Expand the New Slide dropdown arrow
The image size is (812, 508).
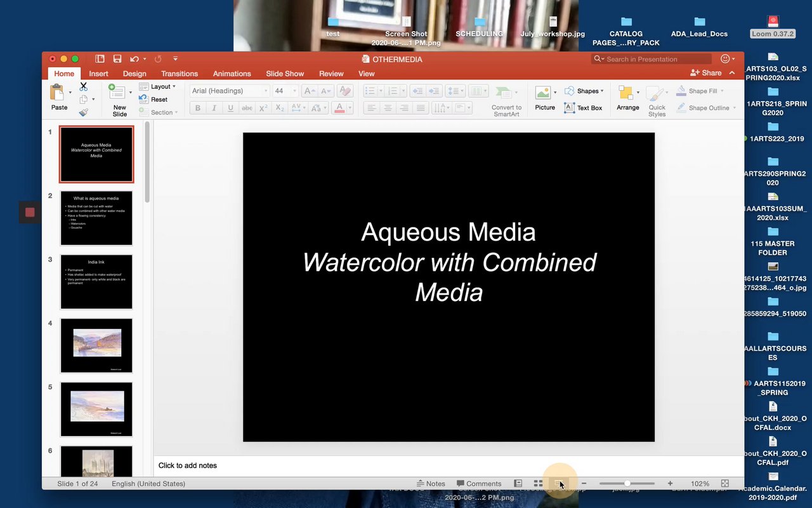coord(131,93)
